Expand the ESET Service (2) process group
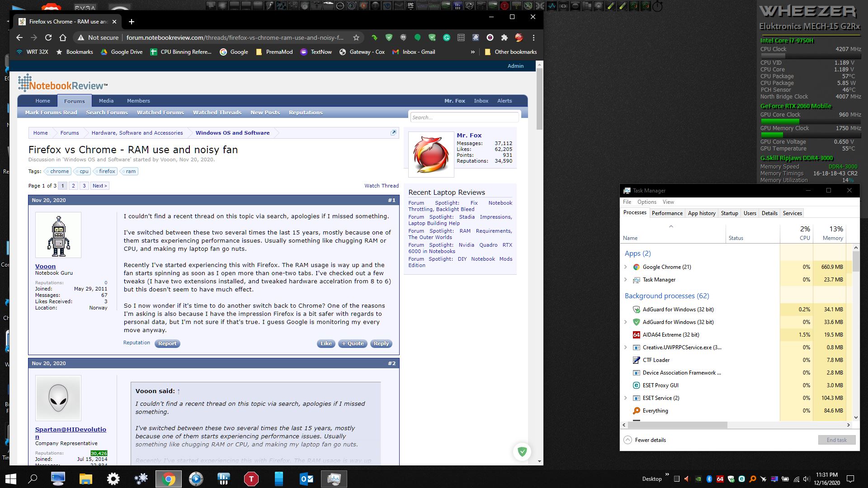The height and width of the screenshot is (488, 868). (x=626, y=398)
